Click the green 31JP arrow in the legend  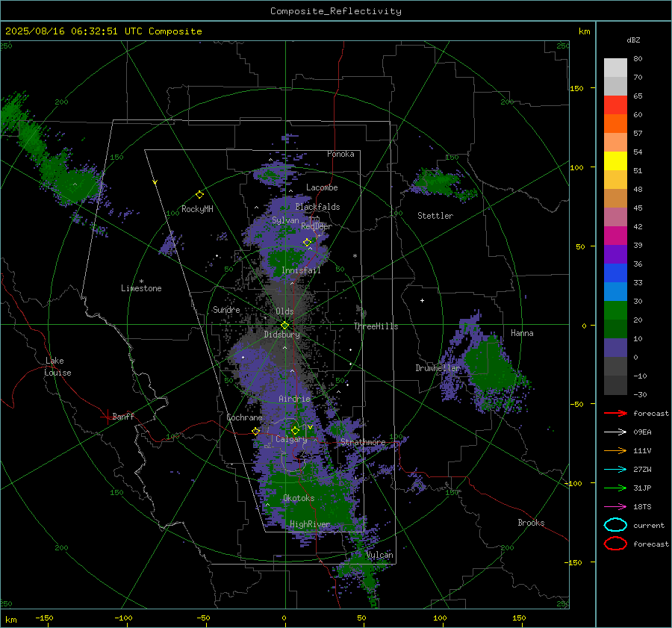615,488
